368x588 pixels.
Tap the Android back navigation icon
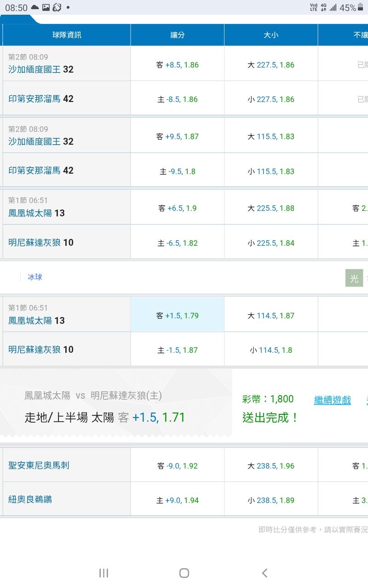click(264, 573)
